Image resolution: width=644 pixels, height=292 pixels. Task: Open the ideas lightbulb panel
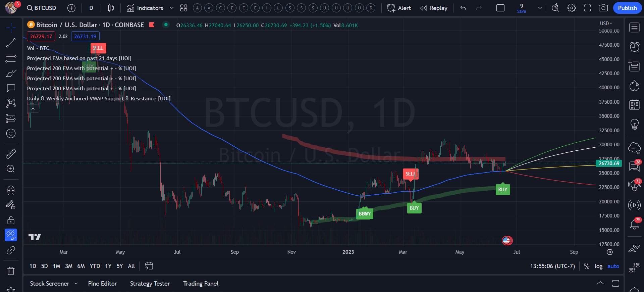[x=634, y=124]
